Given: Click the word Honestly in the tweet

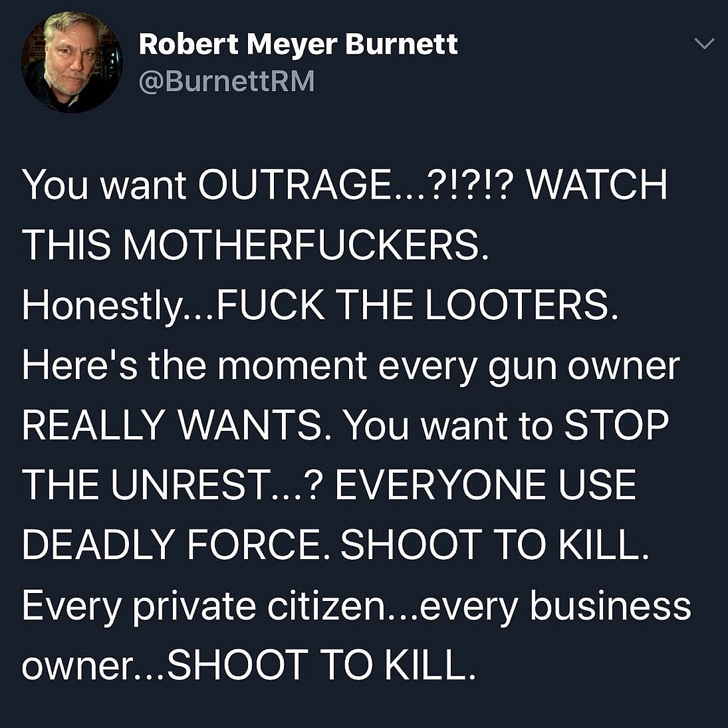Looking at the screenshot, I should point(102,307).
